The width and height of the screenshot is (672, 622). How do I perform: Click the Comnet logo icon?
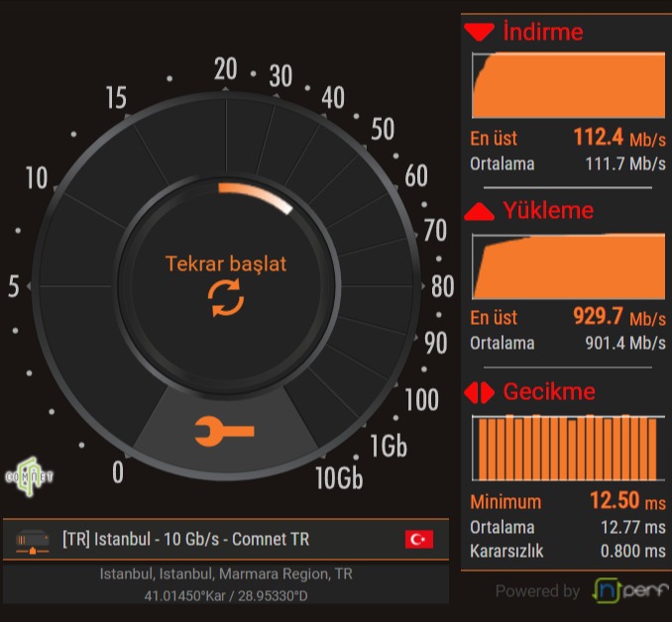click(x=29, y=476)
